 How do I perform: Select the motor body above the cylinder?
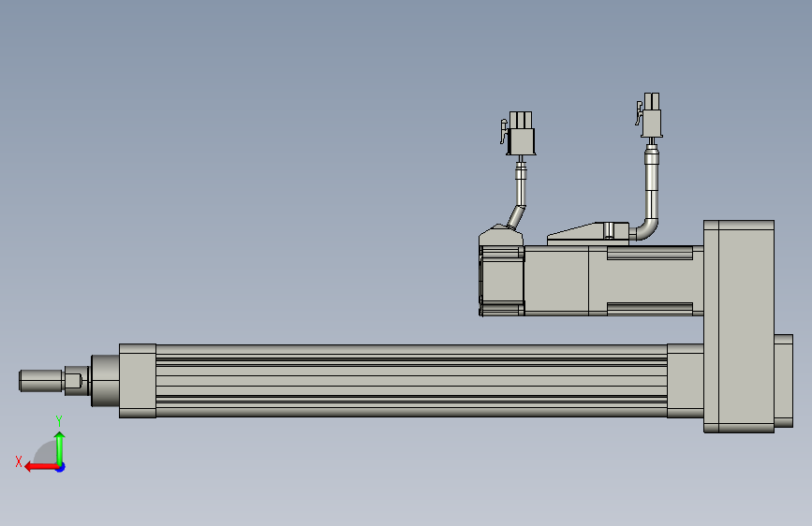coord(613,280)
